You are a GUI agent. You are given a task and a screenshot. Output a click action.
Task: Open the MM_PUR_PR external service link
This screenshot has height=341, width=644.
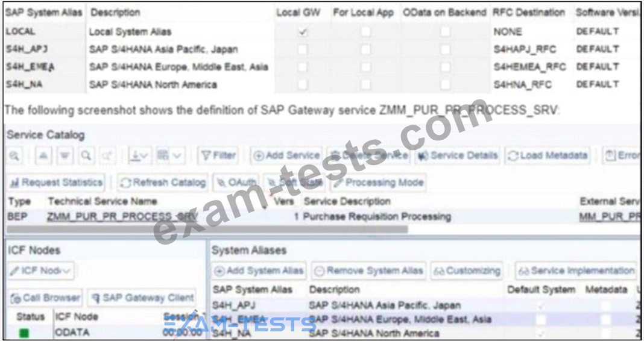(610, 217)
